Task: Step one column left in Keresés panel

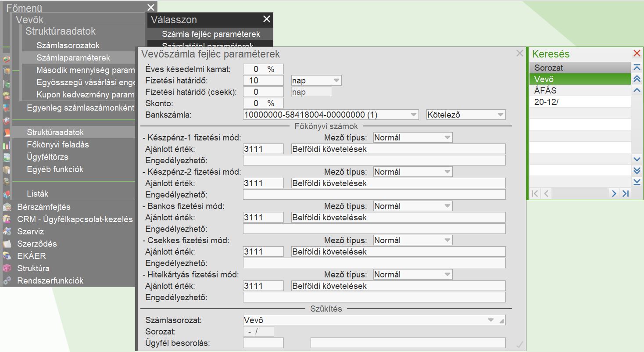Action: click(546, 193)
